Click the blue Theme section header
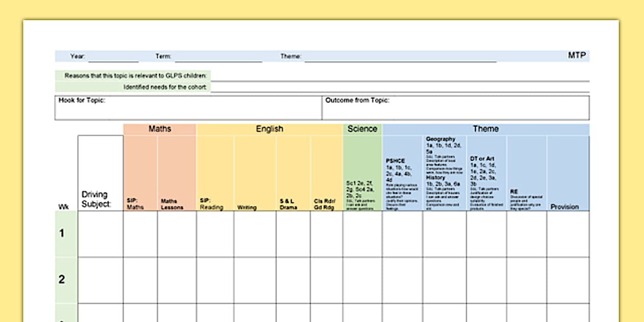This screenshot has width=644, height=322. coord(486,129)
